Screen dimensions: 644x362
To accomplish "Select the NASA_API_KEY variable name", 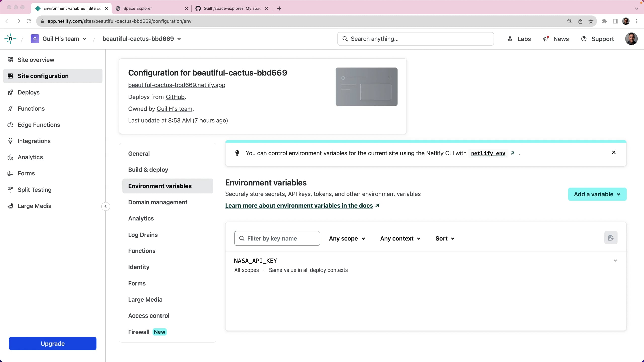I will point(255,261).
